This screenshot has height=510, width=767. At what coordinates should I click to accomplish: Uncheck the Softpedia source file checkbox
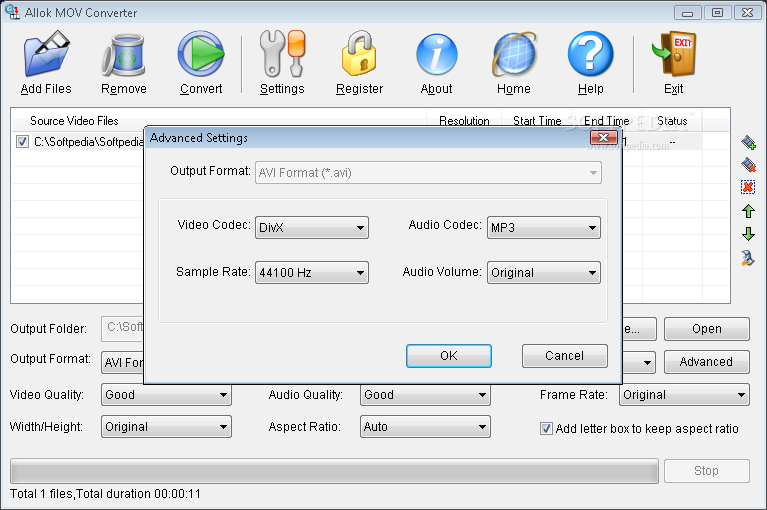[22, 142]
